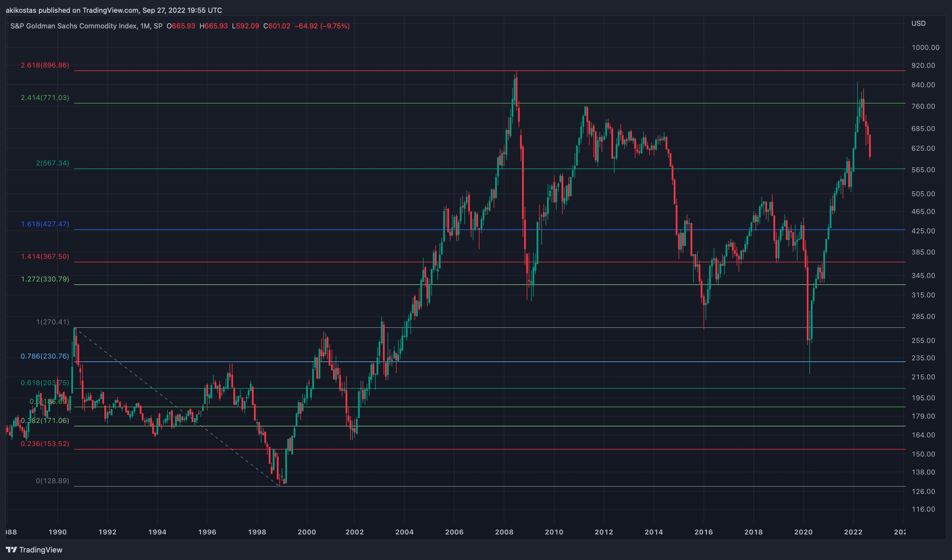Viewport: 952px width, 560px height.
Task: Click the 0.382(171.06) Fibonacci level label
Action: click(x=45, y=421)
